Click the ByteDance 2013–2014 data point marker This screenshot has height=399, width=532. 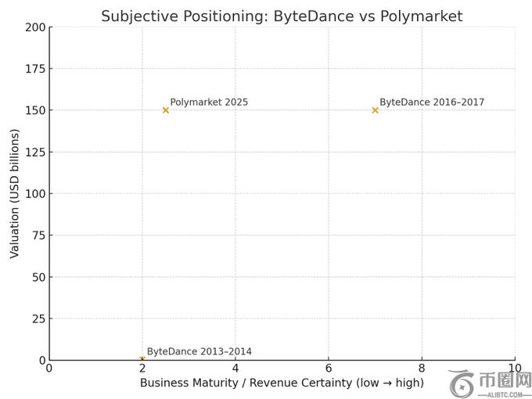click(142, 359)
